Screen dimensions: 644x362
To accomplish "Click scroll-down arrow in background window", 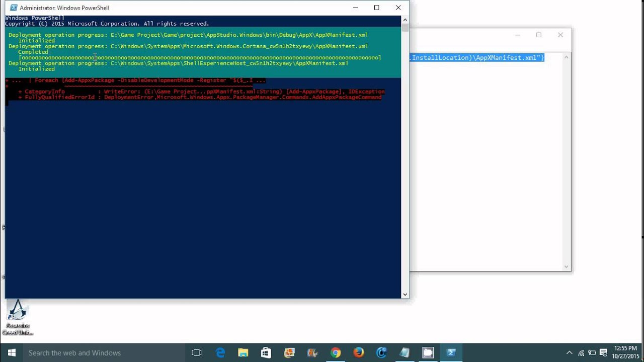I will (x=567, y=267).
